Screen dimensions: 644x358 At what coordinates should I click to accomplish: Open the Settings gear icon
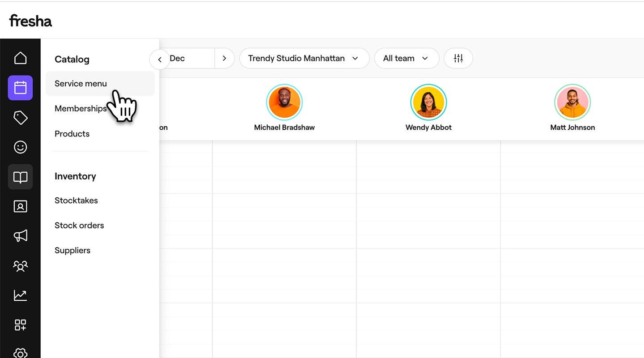click(20, 353)
